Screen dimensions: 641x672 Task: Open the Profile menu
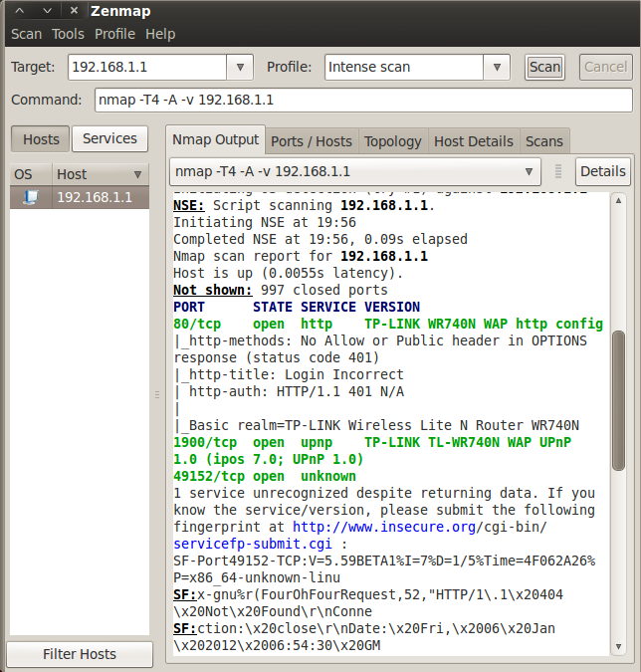click(114, 34)
